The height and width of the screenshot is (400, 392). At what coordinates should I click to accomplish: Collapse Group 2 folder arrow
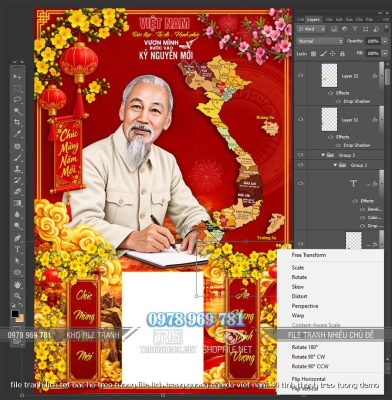tap(335, 165)
